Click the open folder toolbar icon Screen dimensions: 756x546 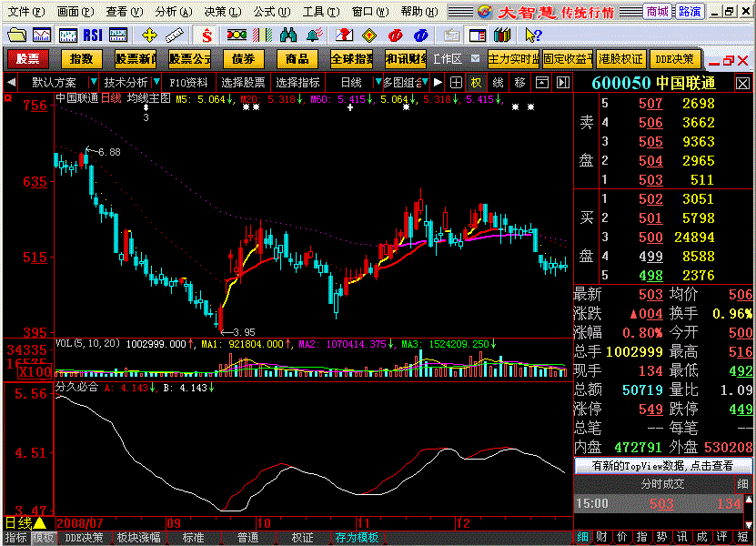(x=17, y=35)
